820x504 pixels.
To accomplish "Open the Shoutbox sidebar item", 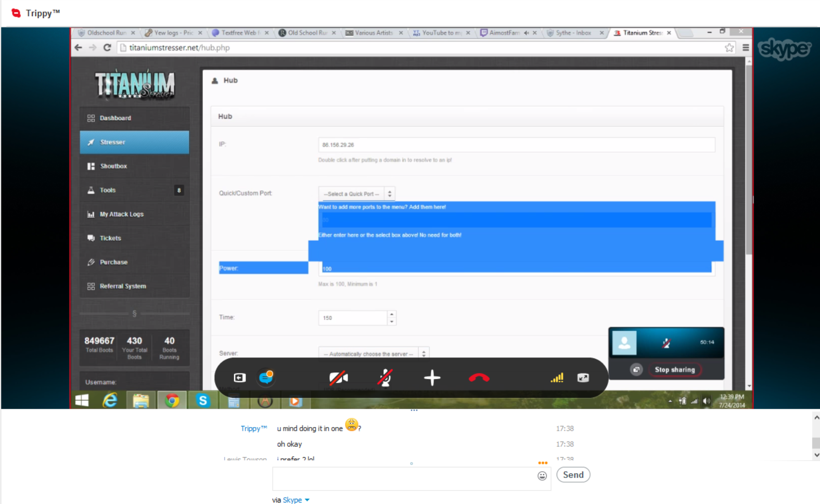I will (134, 166).
